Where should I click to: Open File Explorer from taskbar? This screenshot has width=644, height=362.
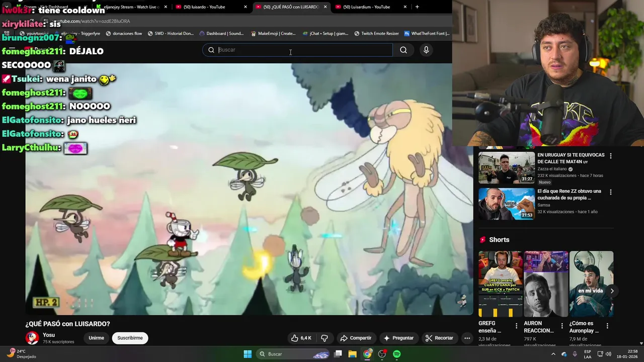[x=353, y=354]
